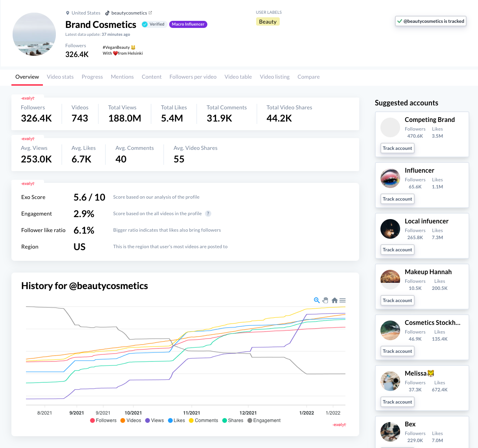Open the chart hamburger export menu

[x=343, y=300]
